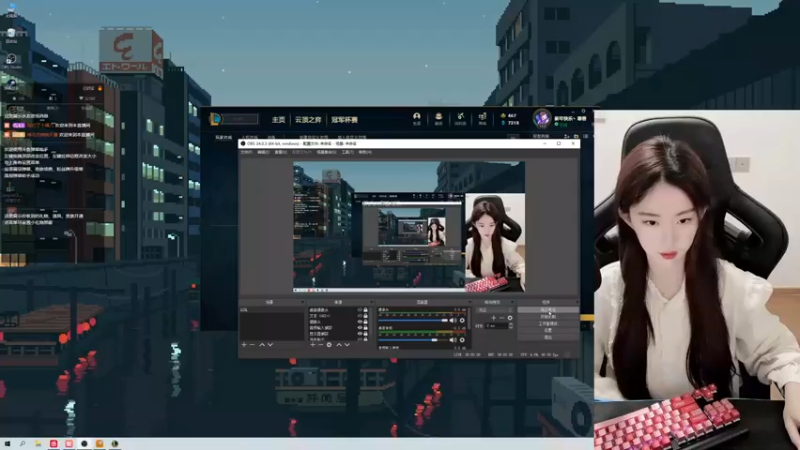
Task: Mute the second mixer channel speaker icon
Action: (x=453, y=340)
